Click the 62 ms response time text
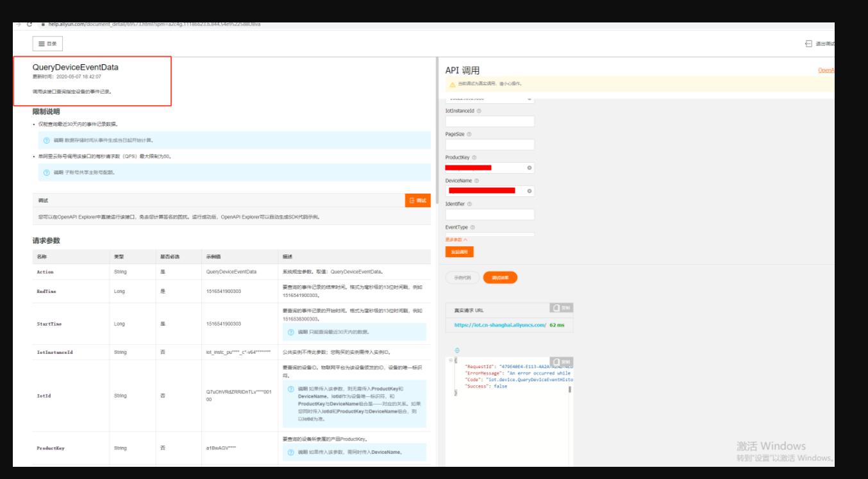The width and height of the screenshot is (868, 479). (x=557, y=325)
